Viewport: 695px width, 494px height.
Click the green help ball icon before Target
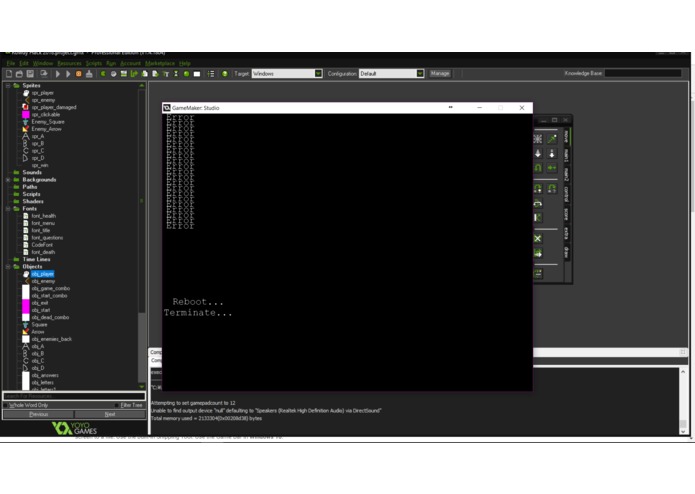(225, 74)
